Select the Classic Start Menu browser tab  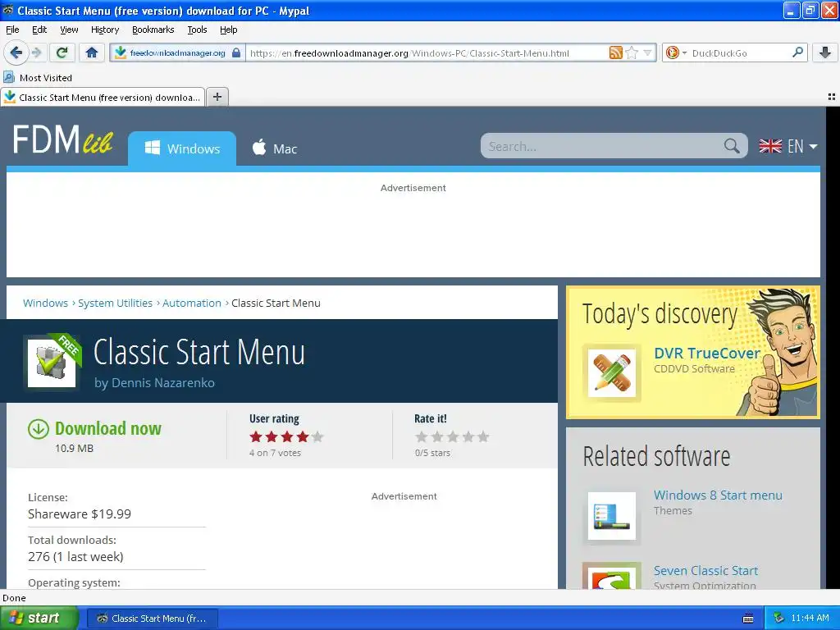pyautogui.click(x=103, y=97)
